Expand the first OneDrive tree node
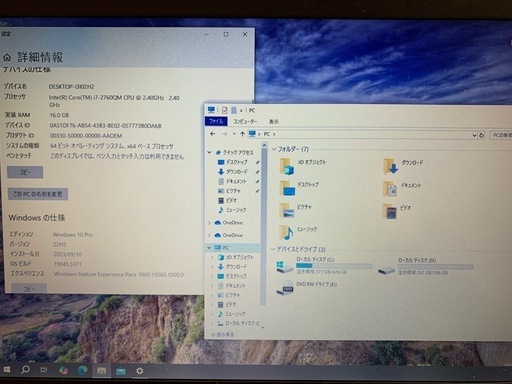 tap(209, 223)
